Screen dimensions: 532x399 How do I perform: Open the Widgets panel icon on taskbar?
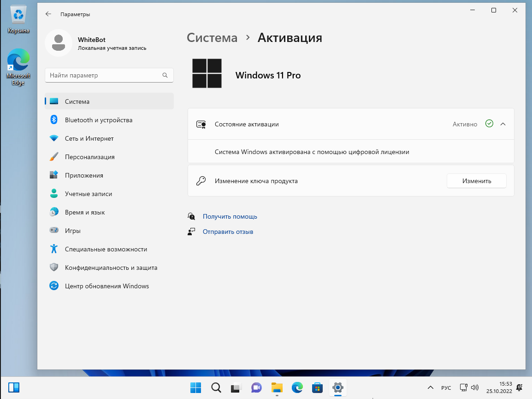[14, 387]
